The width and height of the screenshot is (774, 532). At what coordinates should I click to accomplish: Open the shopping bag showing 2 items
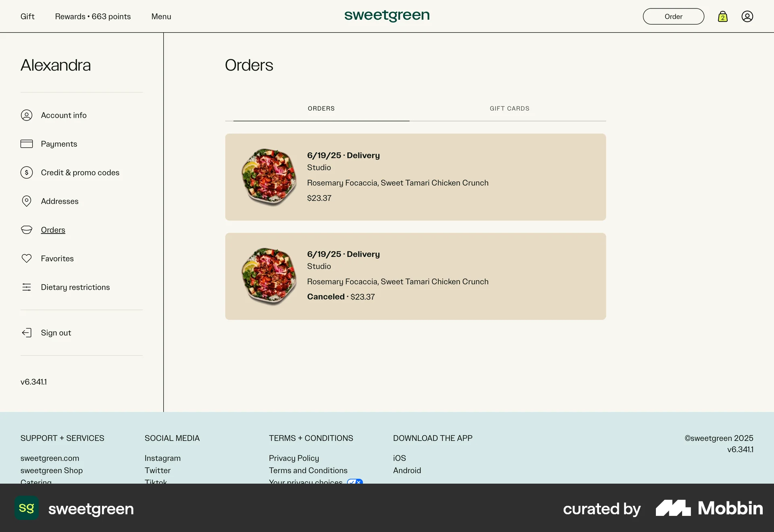click(x=723, y=16)
